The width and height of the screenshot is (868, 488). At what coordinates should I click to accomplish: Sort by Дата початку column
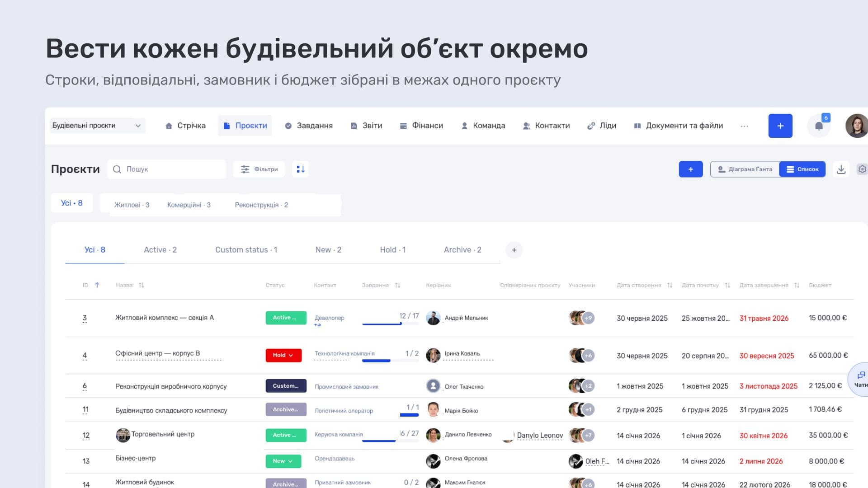pyautogui.click(x=727, y=285)
